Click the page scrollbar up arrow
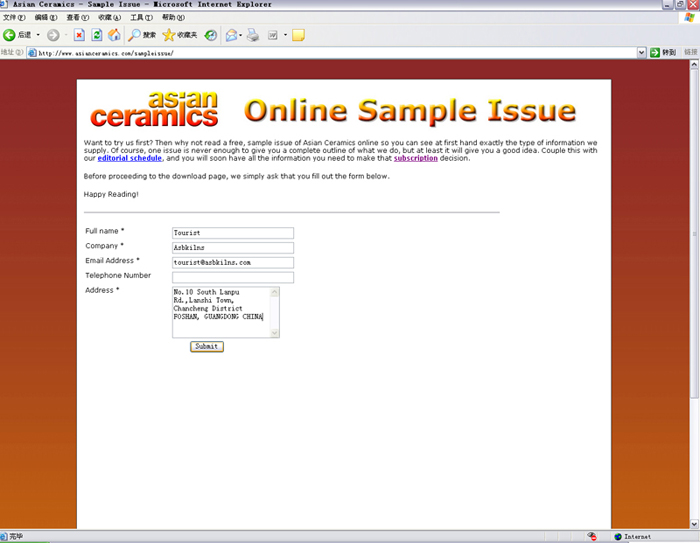The width and height of the screenshot is (700, 543). (x=694, y=65)
